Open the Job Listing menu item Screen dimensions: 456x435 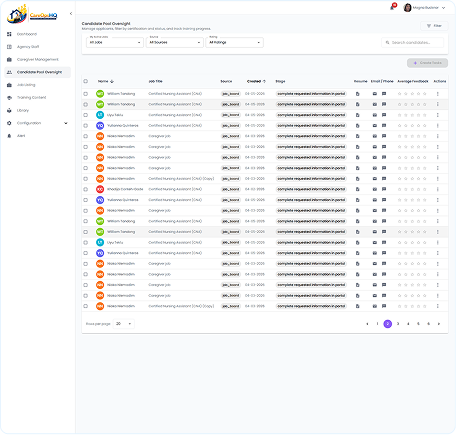click(x=37, y=85)
